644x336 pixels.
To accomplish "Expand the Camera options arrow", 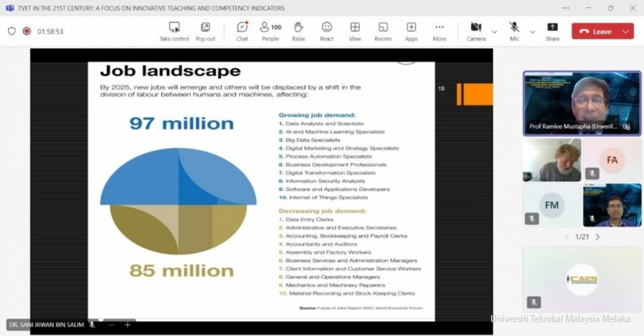I will pyautogui.click(x=493, y=31).
